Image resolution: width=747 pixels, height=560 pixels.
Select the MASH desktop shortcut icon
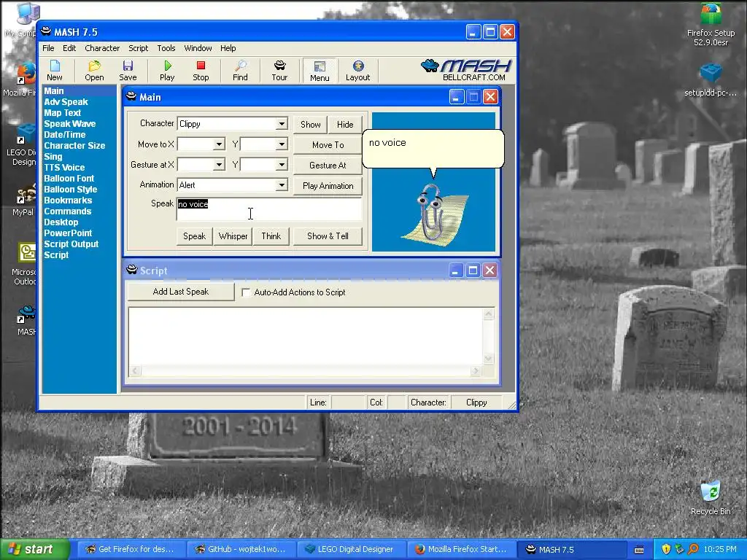point(27,321)
